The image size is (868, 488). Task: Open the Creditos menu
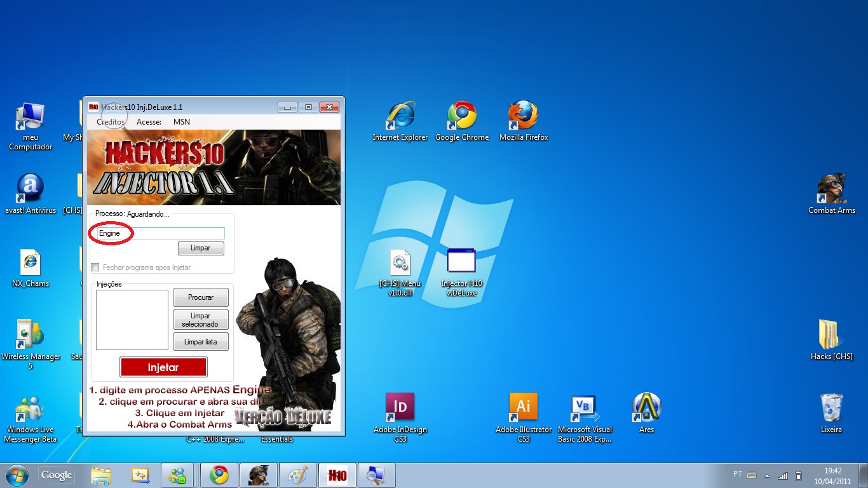[111, 122]
